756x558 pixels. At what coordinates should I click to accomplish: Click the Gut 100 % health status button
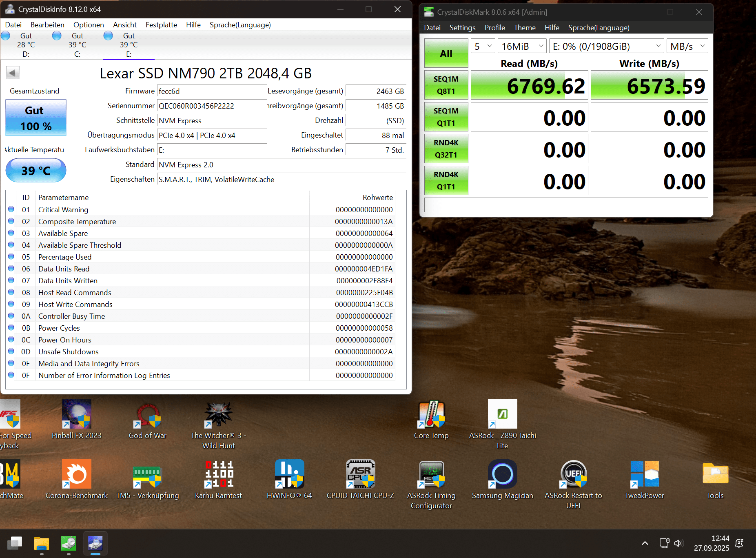pos(36,118)
